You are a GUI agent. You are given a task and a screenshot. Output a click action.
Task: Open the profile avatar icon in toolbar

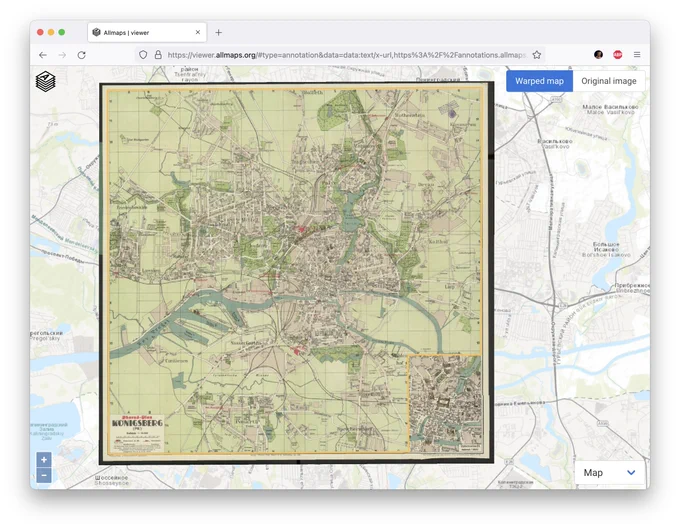pyautogui.click(x=598, y=55)
